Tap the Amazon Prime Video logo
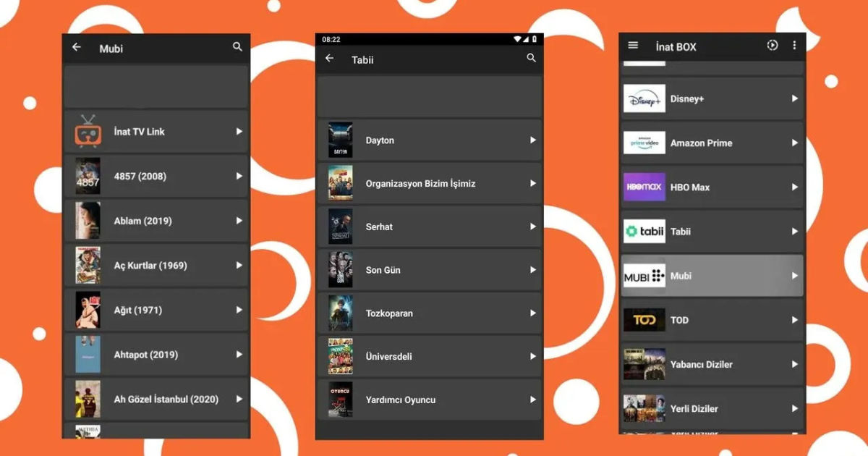868x456 pixels. 644,143
